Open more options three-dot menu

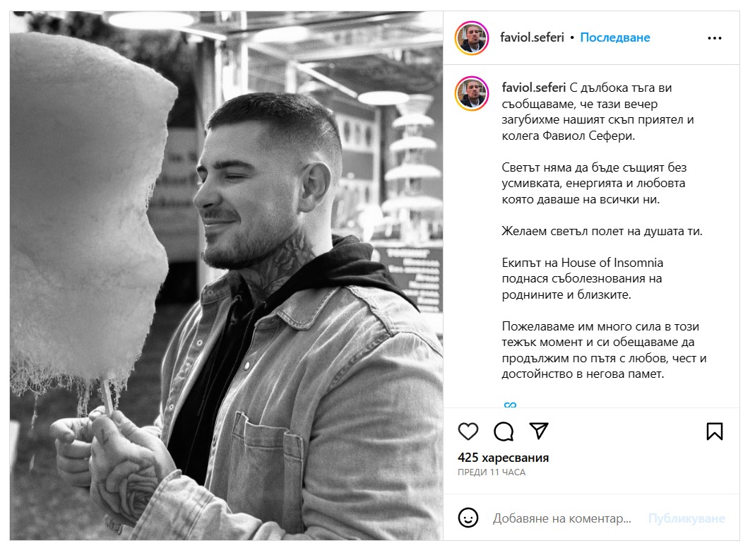(715, 38)
